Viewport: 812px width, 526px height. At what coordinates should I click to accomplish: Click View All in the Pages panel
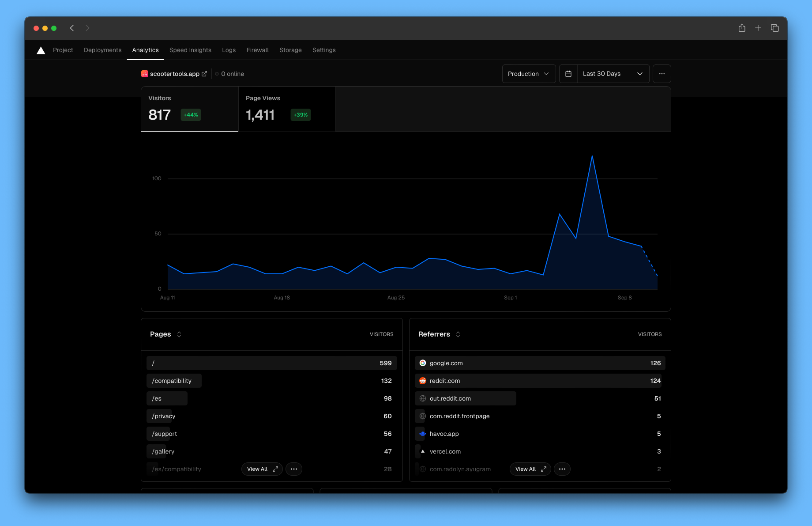pos(261,469)
